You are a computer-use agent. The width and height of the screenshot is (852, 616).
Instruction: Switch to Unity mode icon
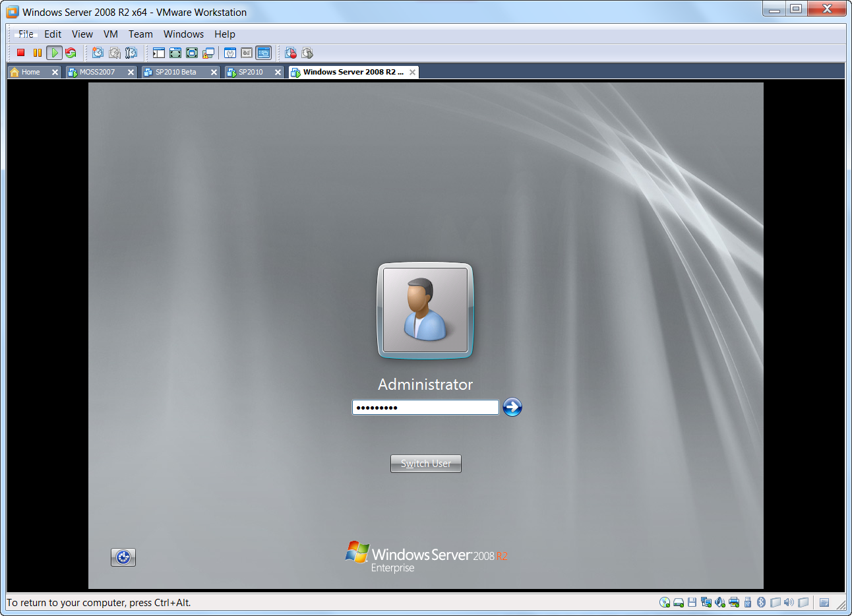tap(208, 53)
